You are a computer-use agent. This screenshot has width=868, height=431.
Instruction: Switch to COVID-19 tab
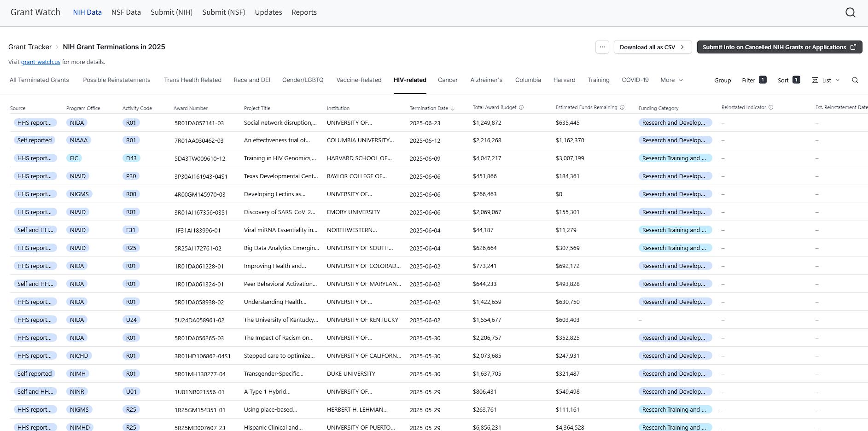coord(635,80)
